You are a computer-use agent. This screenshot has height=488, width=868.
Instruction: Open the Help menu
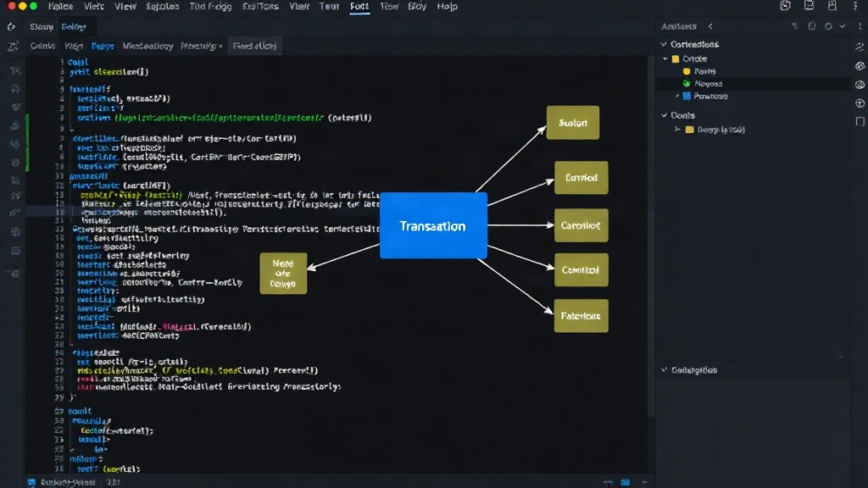(x=448, y=7)
